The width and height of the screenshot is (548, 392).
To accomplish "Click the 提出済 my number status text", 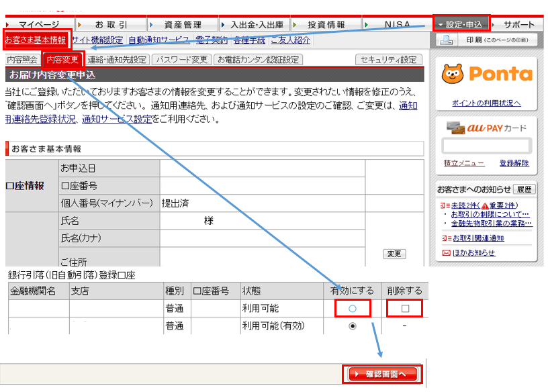I will (x=175, y=203).
